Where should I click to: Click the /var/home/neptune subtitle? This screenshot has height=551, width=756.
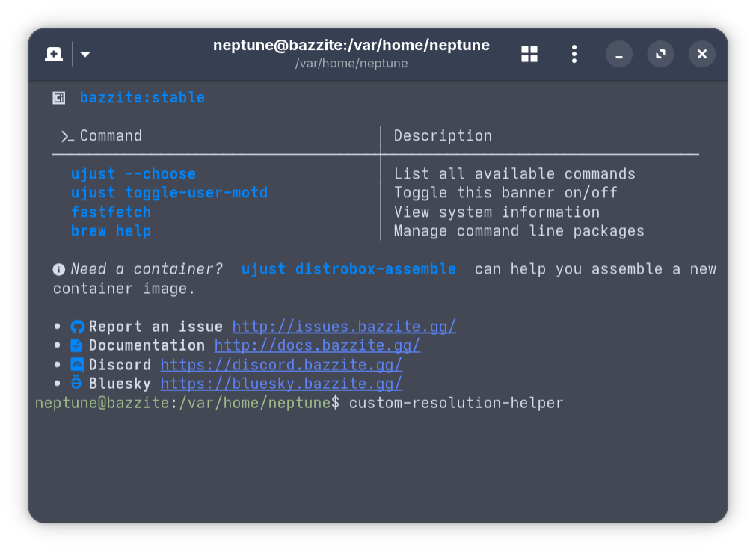tap(351, 64)
